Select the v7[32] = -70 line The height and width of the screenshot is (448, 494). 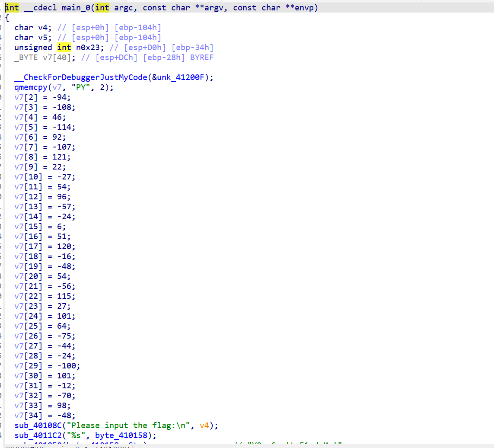[x=45, y=396]
